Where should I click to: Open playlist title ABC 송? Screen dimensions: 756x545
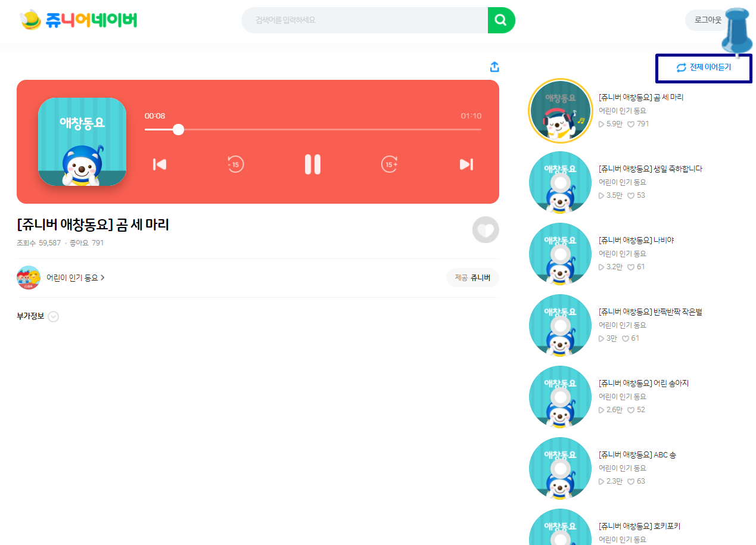click(637, 455)
